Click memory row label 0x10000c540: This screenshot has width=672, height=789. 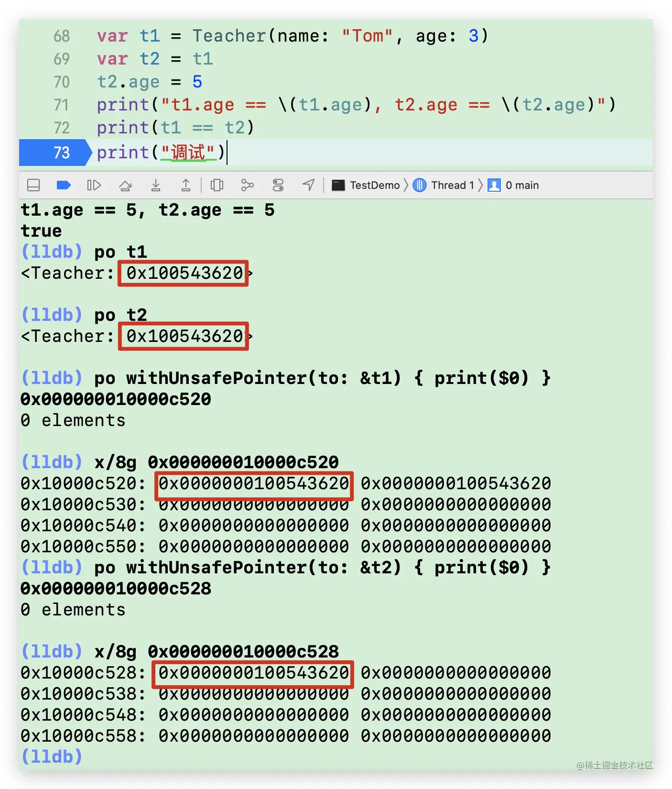(x=83, y=526)
